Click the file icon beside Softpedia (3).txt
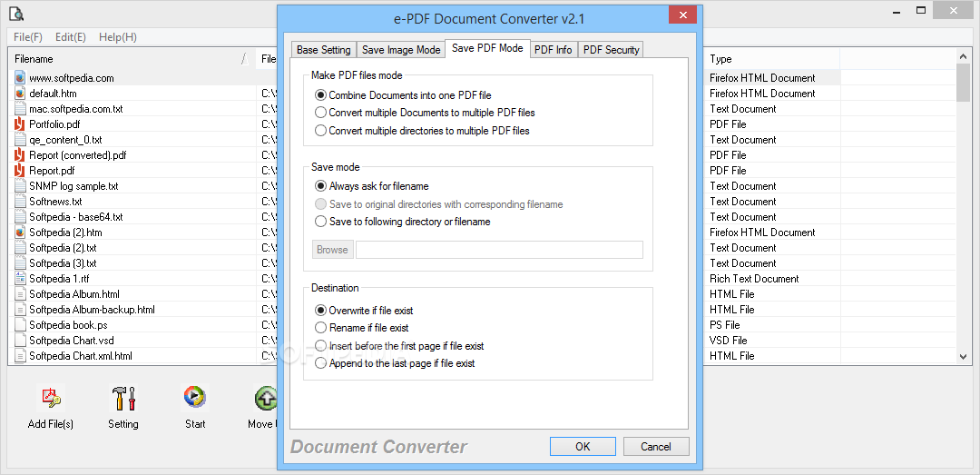This screenshot has width=980, height=475. (x=19, y=263)
